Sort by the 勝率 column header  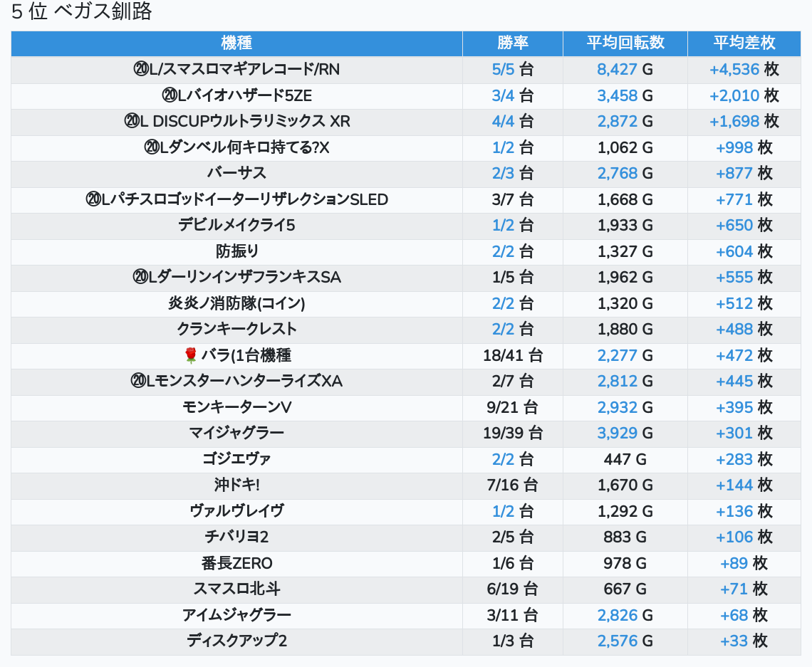pyautogui.click(x=512, y=43)
